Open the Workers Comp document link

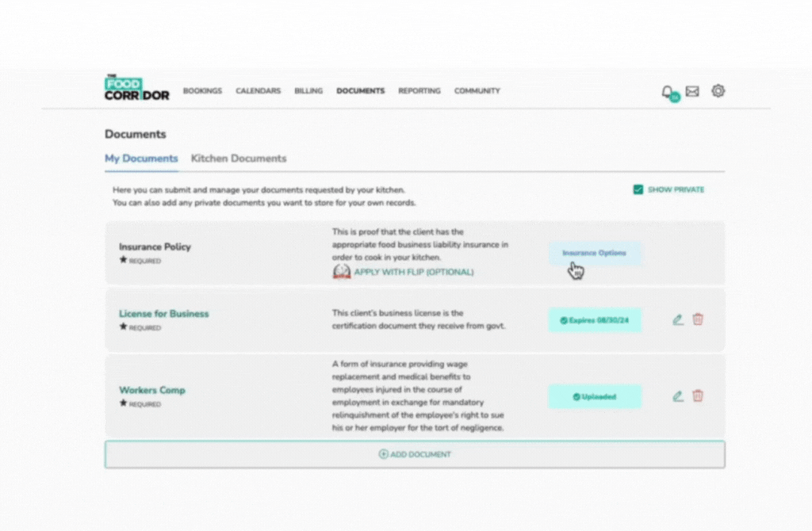[152, 390]
